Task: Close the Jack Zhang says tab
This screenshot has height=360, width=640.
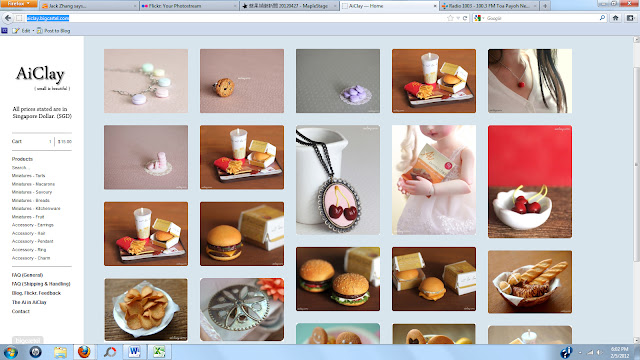Action: [x=135, y=6]
